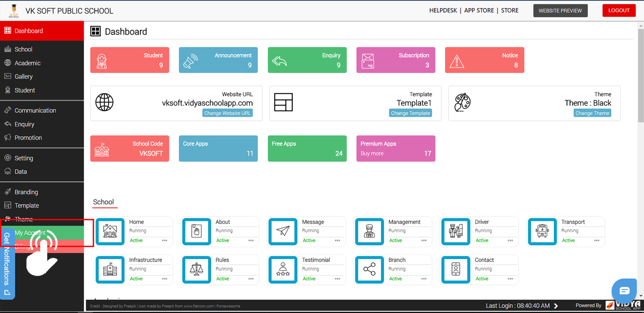This screenshot has width=644, height=313.
Task: Open the Driver tile three-dot options
Action: click(x=511, y=241)
